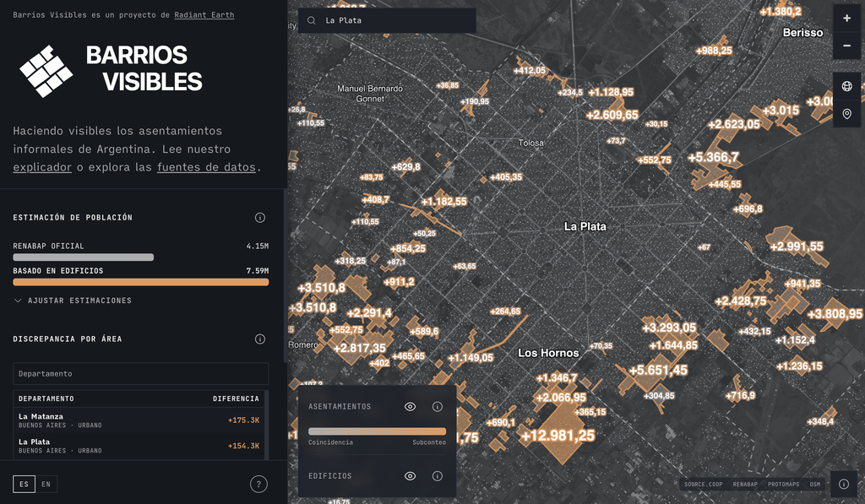
Task: Select the La Plata department row
Action: 139,446
